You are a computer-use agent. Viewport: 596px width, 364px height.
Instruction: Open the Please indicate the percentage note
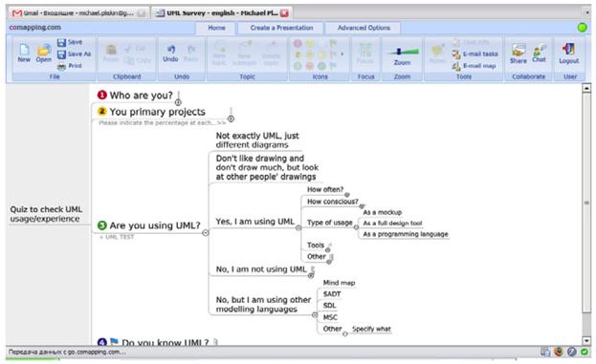163,123
